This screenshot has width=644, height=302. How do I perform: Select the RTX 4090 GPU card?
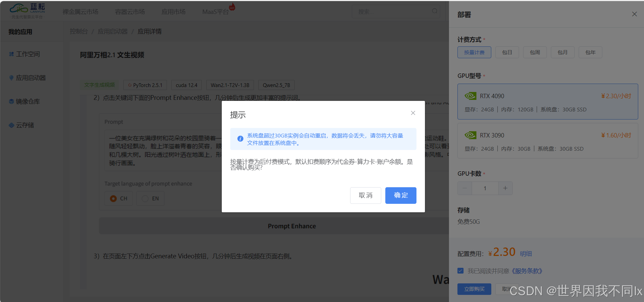pyautogui.click(x=548, y=102)
